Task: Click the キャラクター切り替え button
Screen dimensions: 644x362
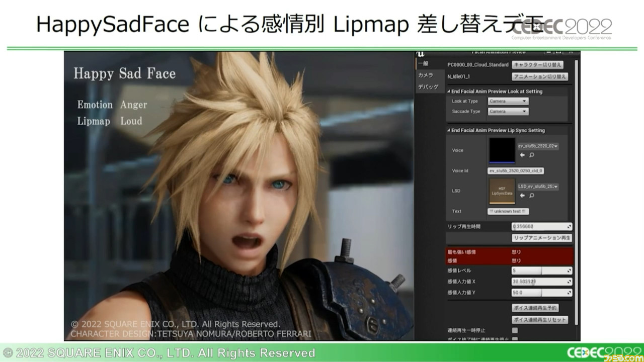Action: (x=537, y=65)
